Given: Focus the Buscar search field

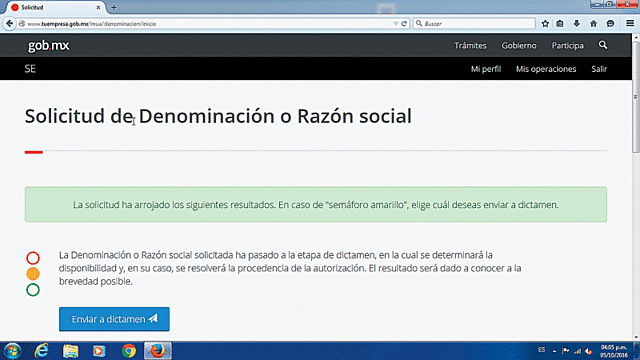Looking at the screenshot, I should click(474, 24).
